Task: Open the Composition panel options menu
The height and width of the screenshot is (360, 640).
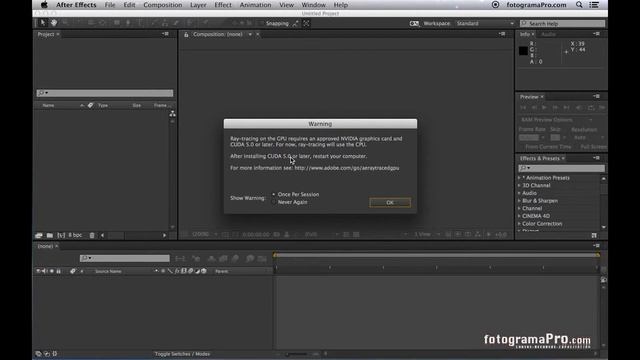Action: point(502,34)
